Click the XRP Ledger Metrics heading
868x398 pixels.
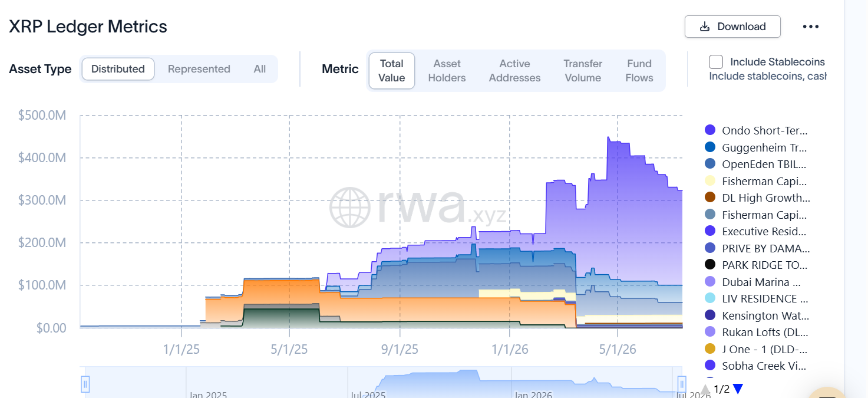[88, 27]
